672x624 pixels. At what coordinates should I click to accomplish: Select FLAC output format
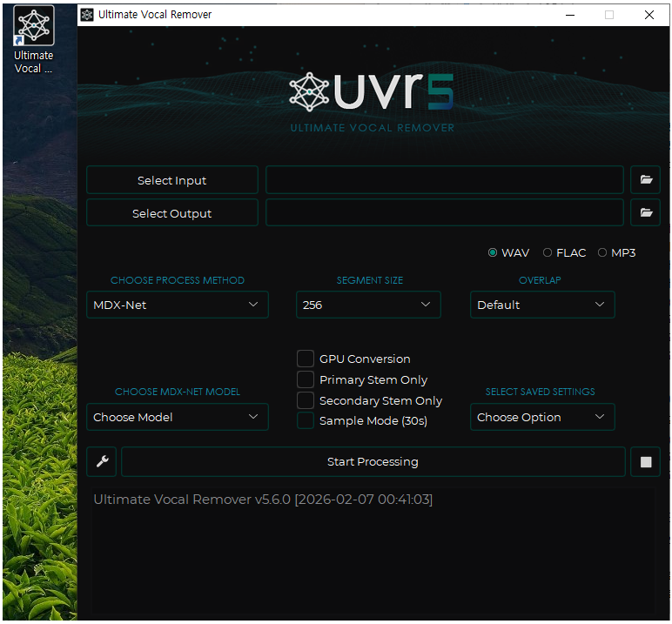click(564, 253)
